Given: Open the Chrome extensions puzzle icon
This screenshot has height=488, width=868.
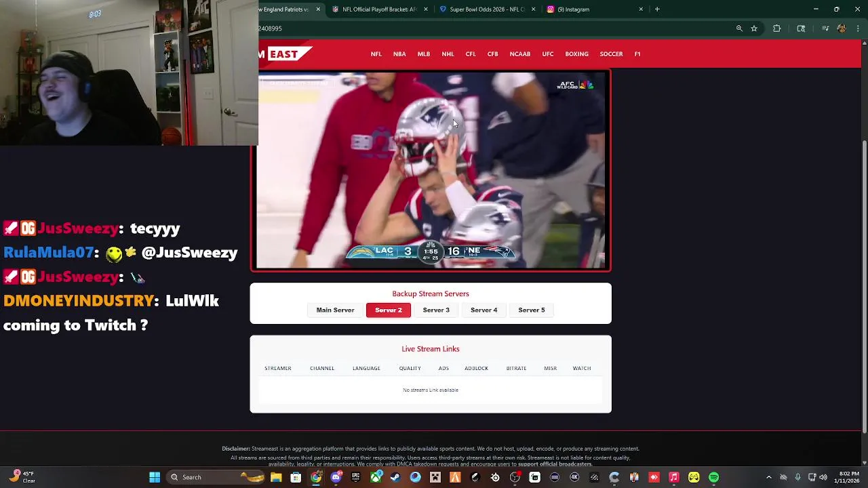Looking at the screenshot, I should coord(777,28).
